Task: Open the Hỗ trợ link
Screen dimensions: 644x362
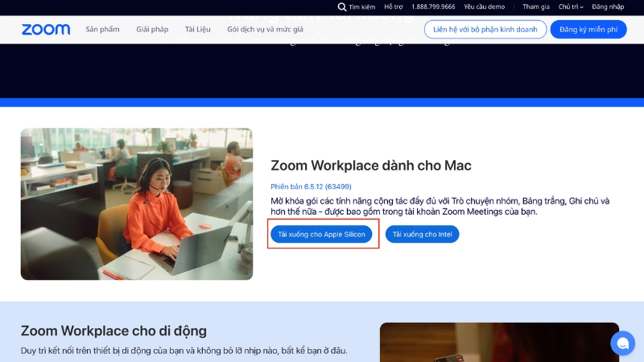Action: [x=394, y=6]
